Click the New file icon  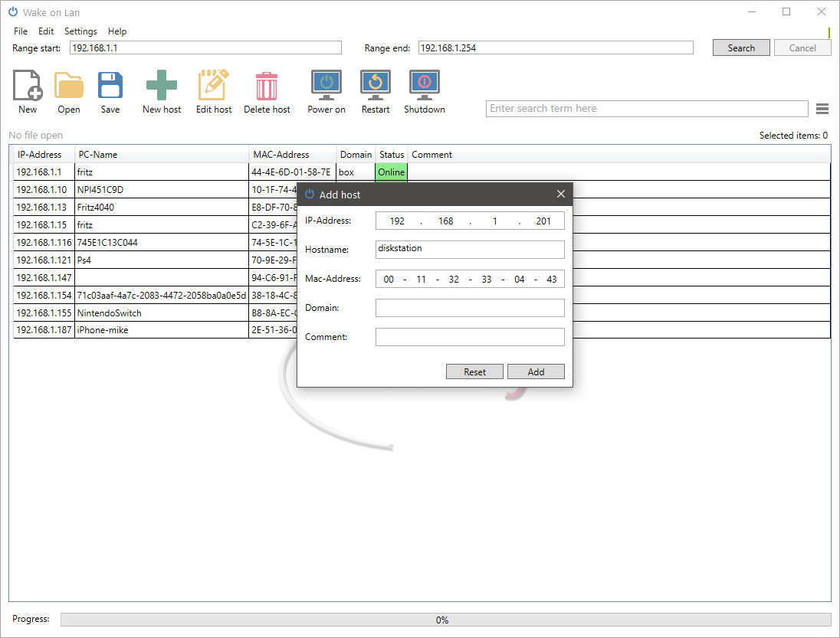pyautogui.click(x=28, y=86)
